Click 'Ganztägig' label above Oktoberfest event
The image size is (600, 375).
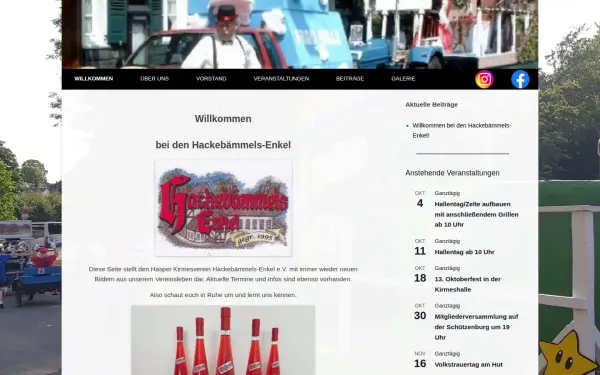(x=447, y=268)
